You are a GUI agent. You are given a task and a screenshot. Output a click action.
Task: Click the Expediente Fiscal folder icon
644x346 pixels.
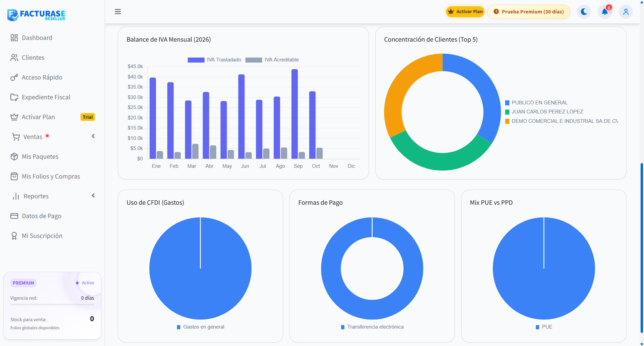[x=14, y=97]
